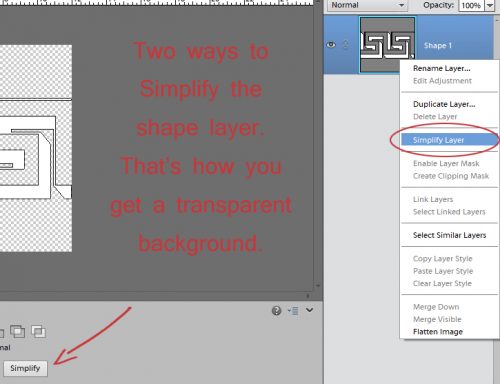The width and height of the screenshot is (500, 384).
Task: Select Flatten Image in the context menu
Action: (x=438, y=332)
